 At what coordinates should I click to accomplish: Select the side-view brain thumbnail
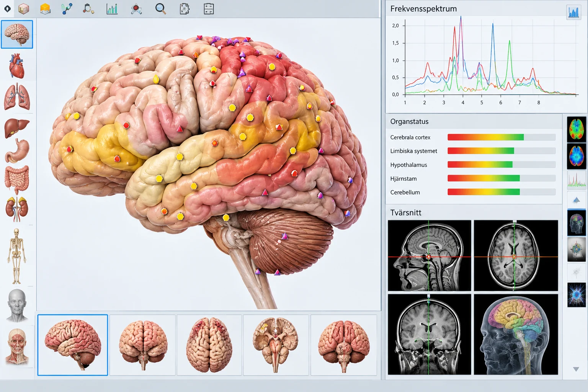[73, 345]
